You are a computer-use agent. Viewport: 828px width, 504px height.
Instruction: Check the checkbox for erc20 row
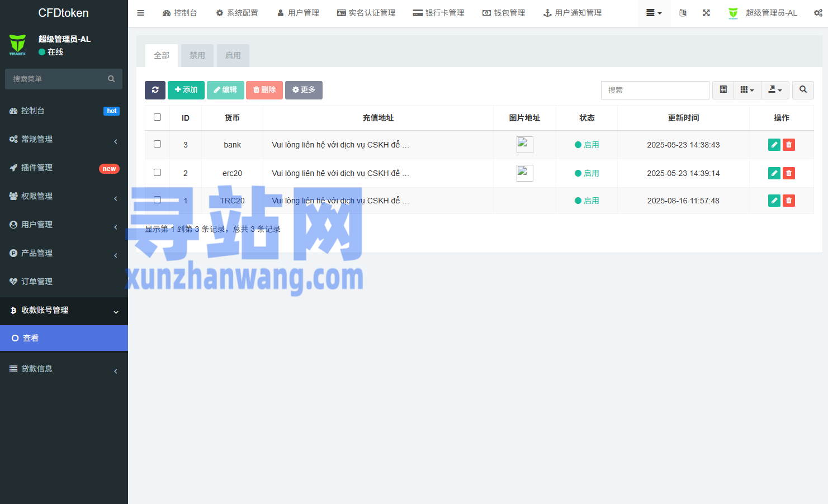click(x=157, y=173)
